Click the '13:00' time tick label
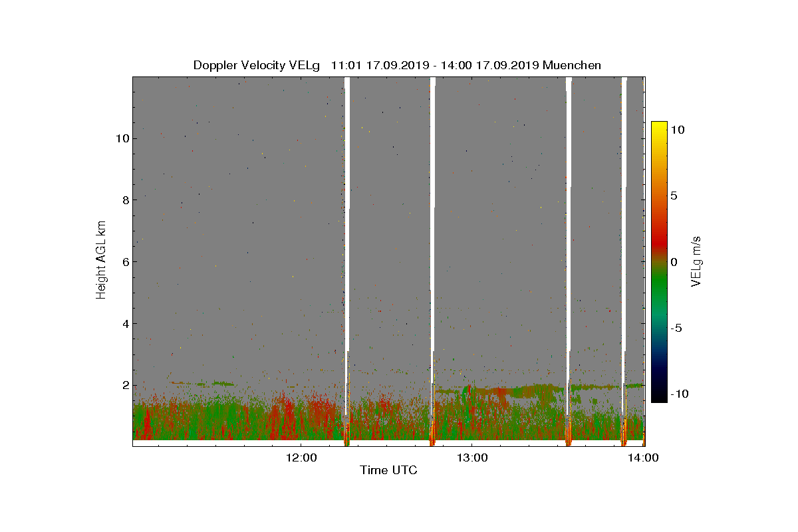798x532 pixels. [x=471, y=458]
